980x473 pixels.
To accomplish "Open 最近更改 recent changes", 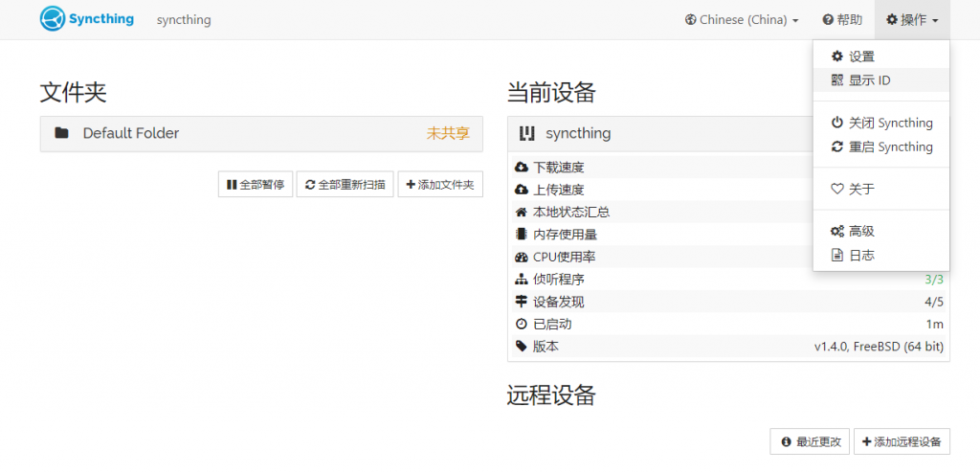I will click(x=810, y=441).
